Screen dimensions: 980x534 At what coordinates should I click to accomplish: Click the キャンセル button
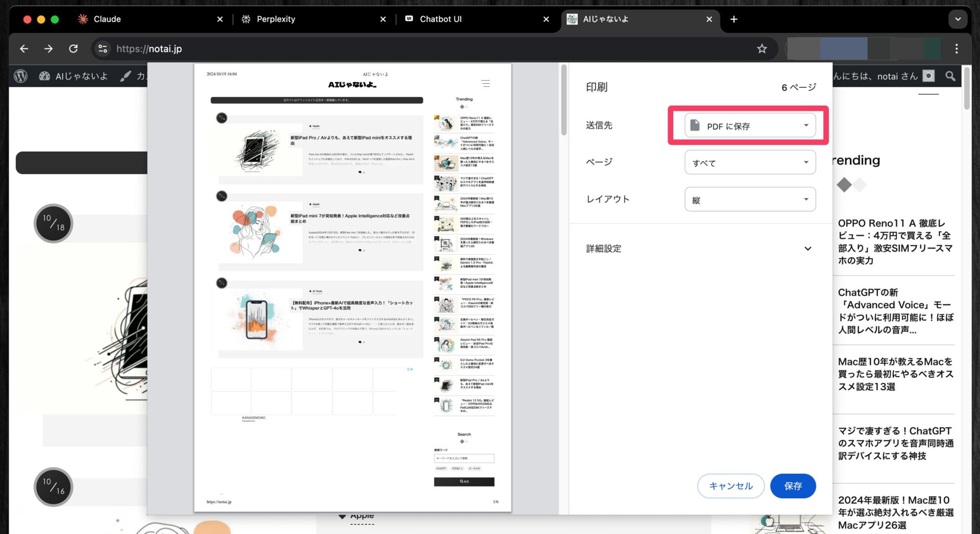tap(730, 486)
